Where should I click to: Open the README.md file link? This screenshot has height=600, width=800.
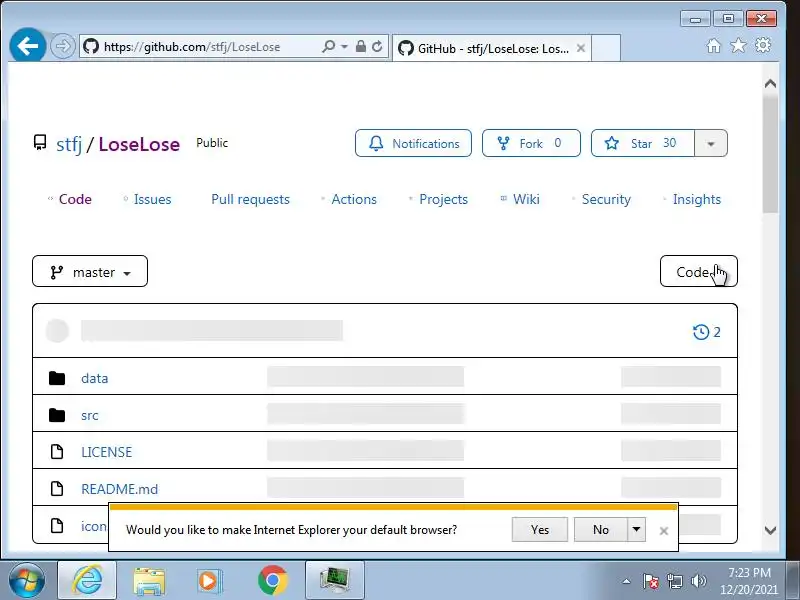pyautogui.click(x=119, y=489)
